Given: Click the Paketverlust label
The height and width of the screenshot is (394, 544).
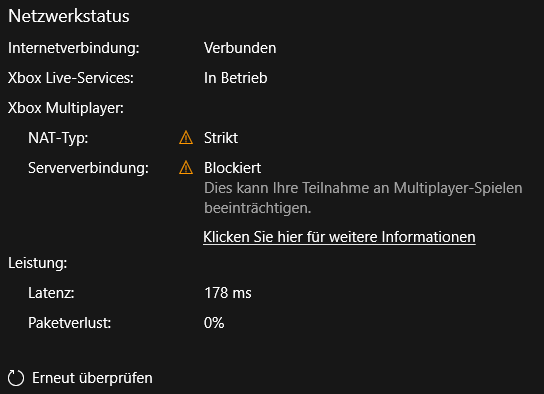Looking at the screenshot, I should 70,323.
